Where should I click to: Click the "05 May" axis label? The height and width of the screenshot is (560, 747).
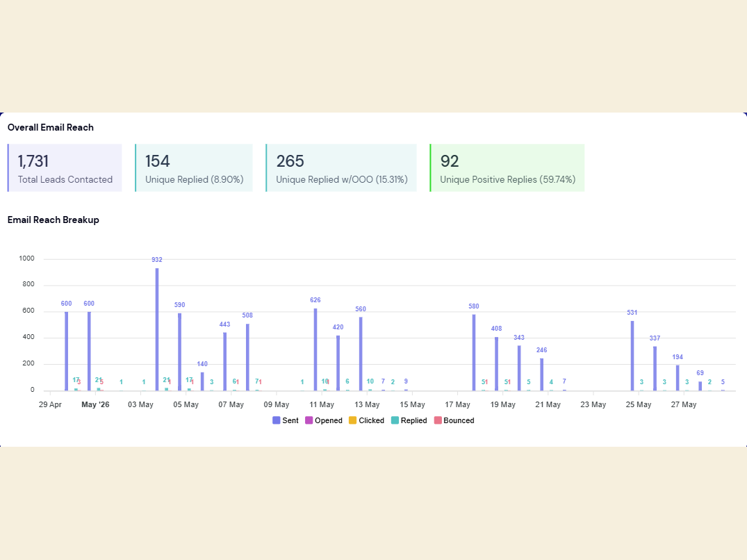(x=186, y=405)
